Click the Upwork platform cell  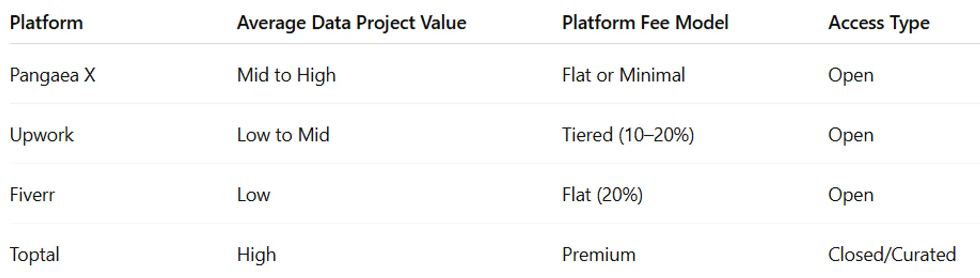coord(42,135)
